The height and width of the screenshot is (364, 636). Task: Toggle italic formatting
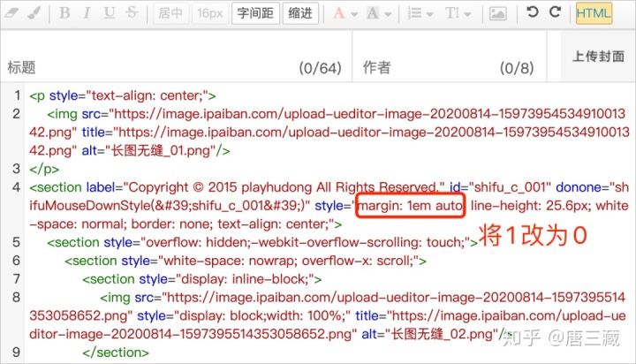point(87,13)
